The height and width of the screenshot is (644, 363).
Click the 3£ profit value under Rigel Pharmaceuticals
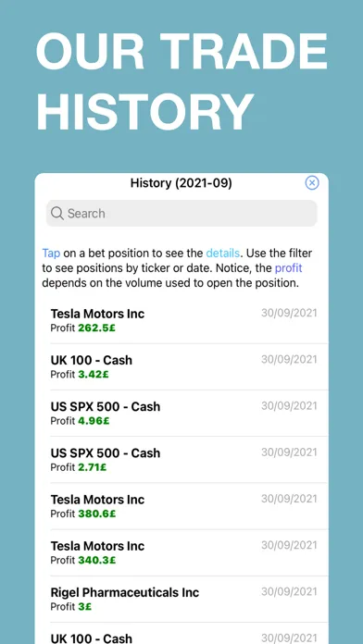pyautogui.click(x=84, y=607)
